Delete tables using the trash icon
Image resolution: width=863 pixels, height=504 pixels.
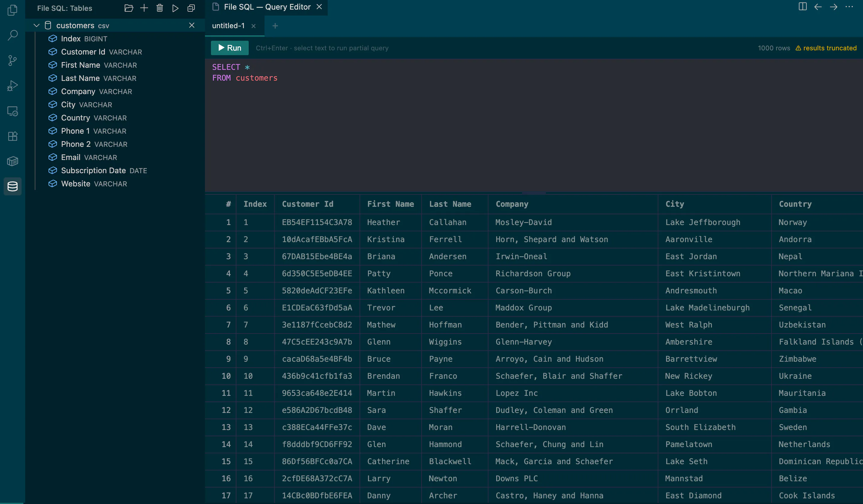click(160, 8)
